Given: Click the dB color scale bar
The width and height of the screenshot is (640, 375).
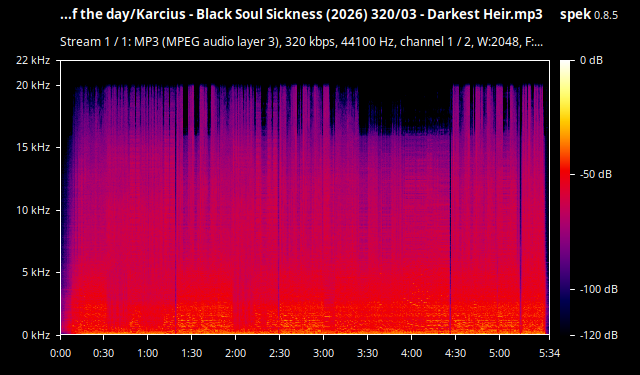Looking at the screenshot, I should [x=565, y=197].
